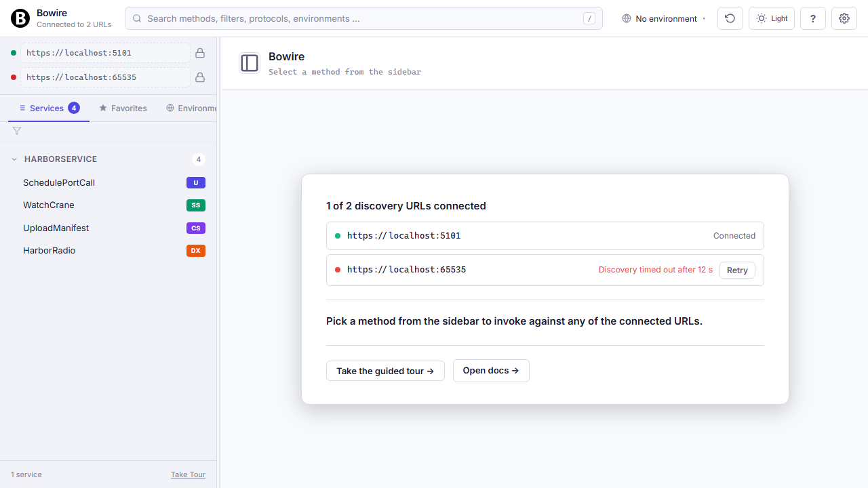Click the localhost:5101 row in discovery card
The width and height of the screenshot is (868, 488).
(545, 236)
